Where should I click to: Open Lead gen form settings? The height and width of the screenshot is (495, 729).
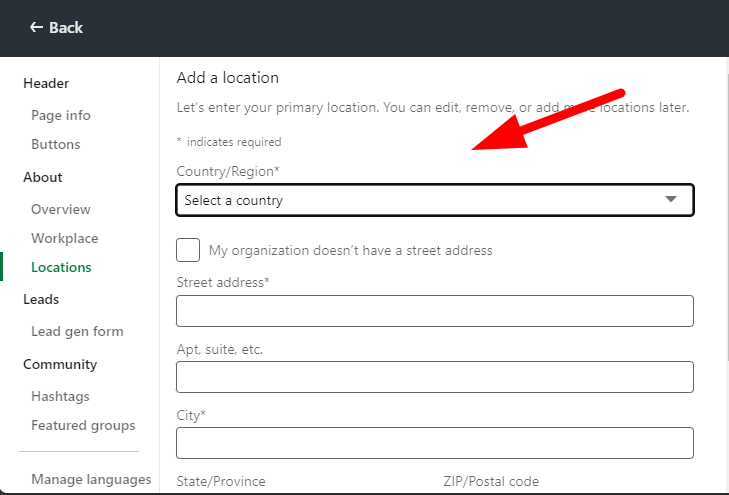coord(77,331)
